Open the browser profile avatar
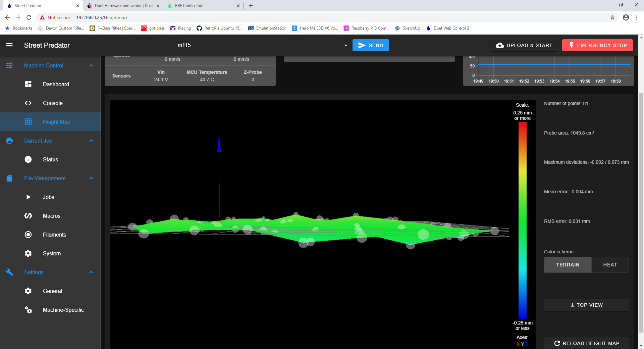This screenshot has width=644, height=349. click(626, 17)
